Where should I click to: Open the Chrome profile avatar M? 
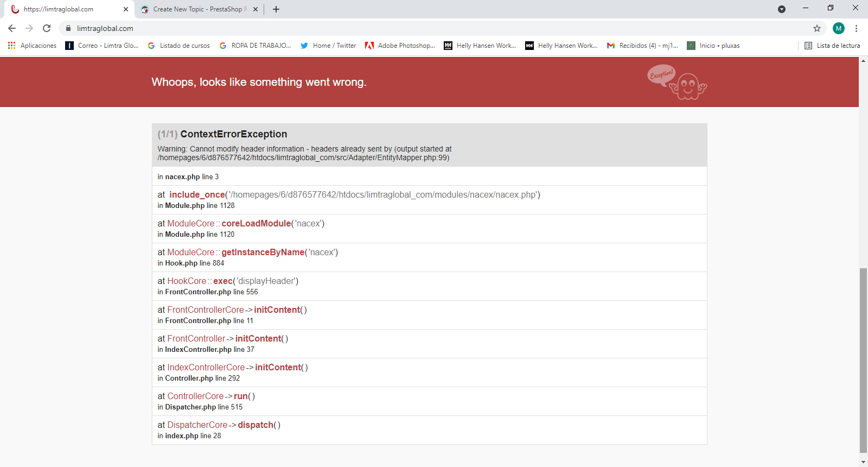point(839,28)
